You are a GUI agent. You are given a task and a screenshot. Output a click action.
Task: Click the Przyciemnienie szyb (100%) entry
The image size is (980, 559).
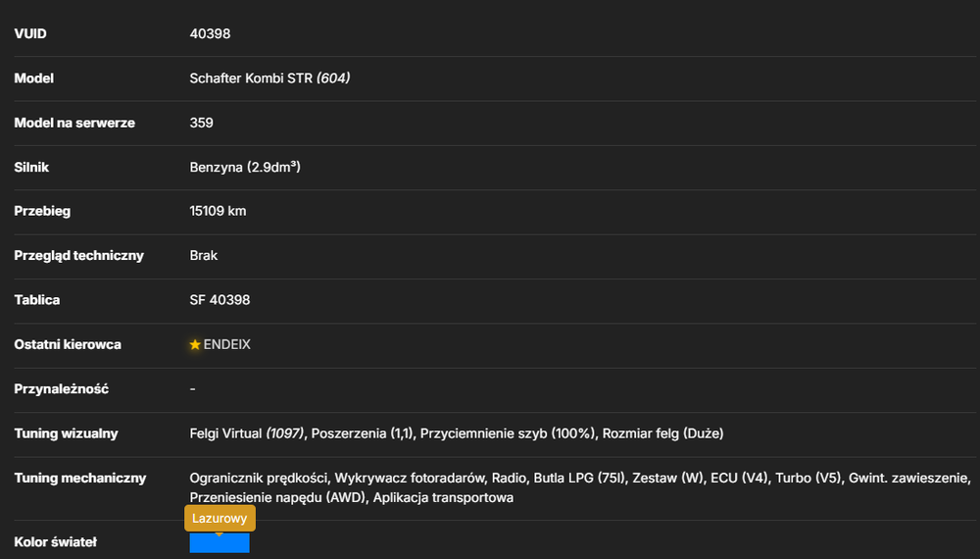508,433
